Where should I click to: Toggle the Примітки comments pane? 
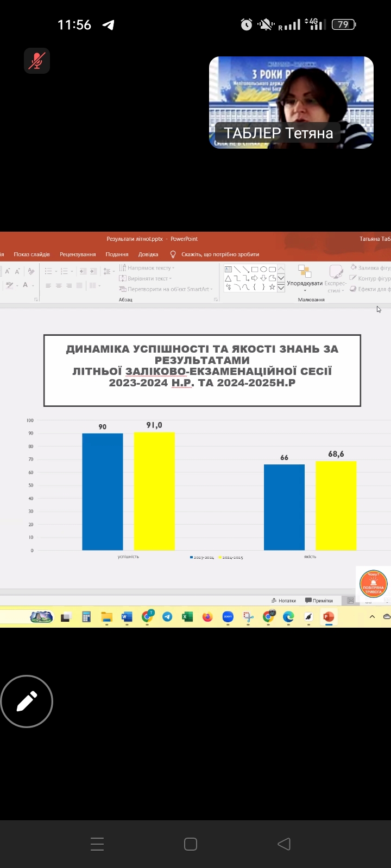coord(319,601)
